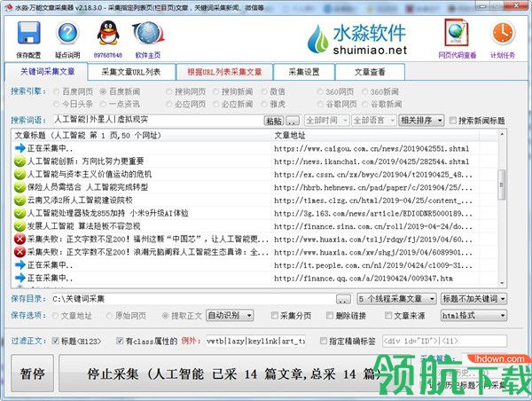Open the help question mark icon
Viewport: 532px width, 401px height.
68,34
